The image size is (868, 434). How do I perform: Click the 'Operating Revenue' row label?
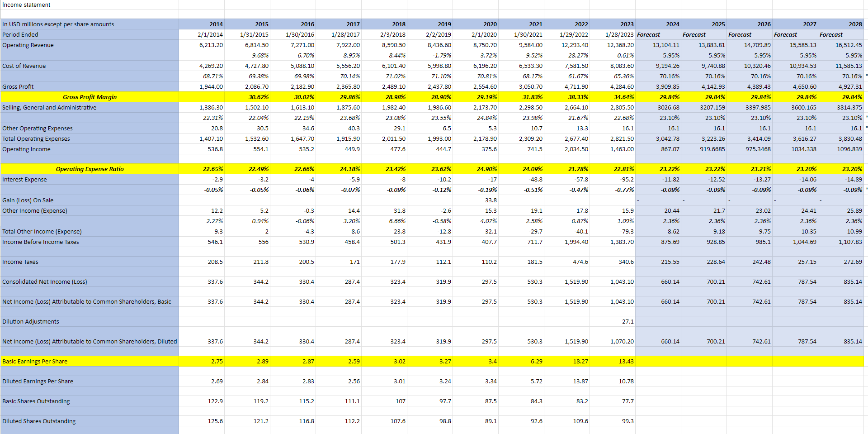coord(90,45)
